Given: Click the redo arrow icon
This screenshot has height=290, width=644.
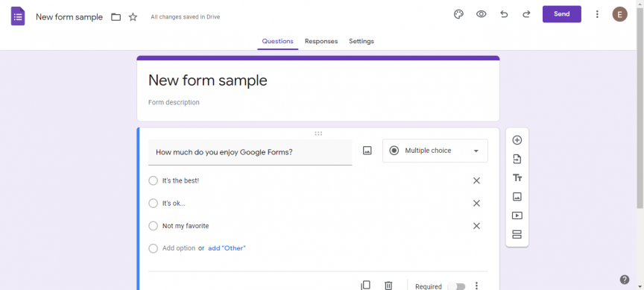Looking at the screenshot, I should click(526, 14).
